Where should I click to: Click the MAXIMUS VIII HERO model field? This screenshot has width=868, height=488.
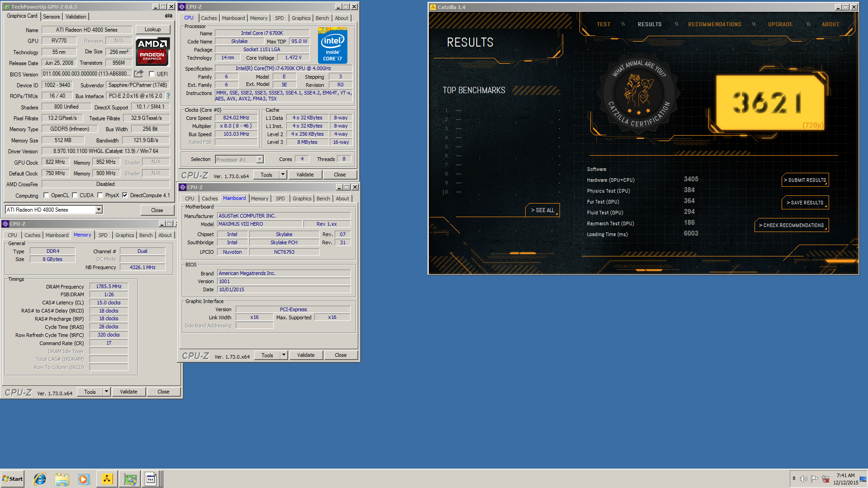[x=260, y=224]
